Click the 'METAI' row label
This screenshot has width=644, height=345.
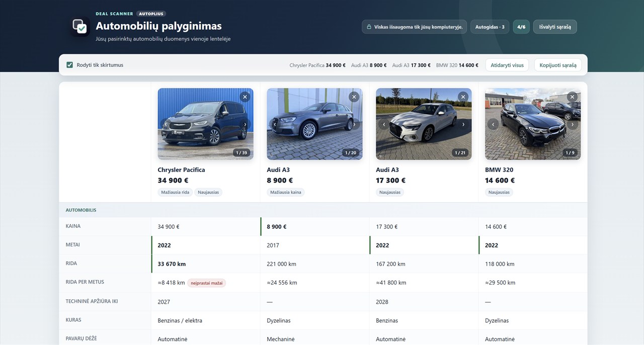(x=73, y=245)
